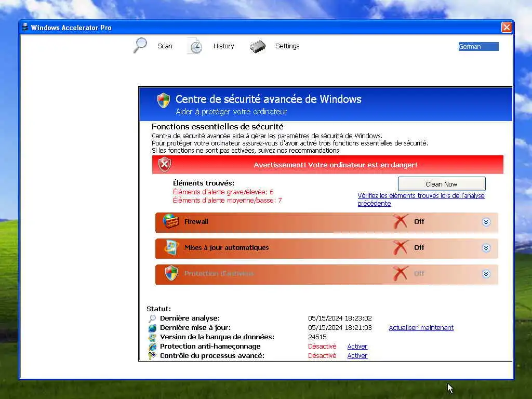Screen dimensions: 532x399
Task: Click the anti-phishing Internet Explorer icon
Action: [x=152, y=347]
